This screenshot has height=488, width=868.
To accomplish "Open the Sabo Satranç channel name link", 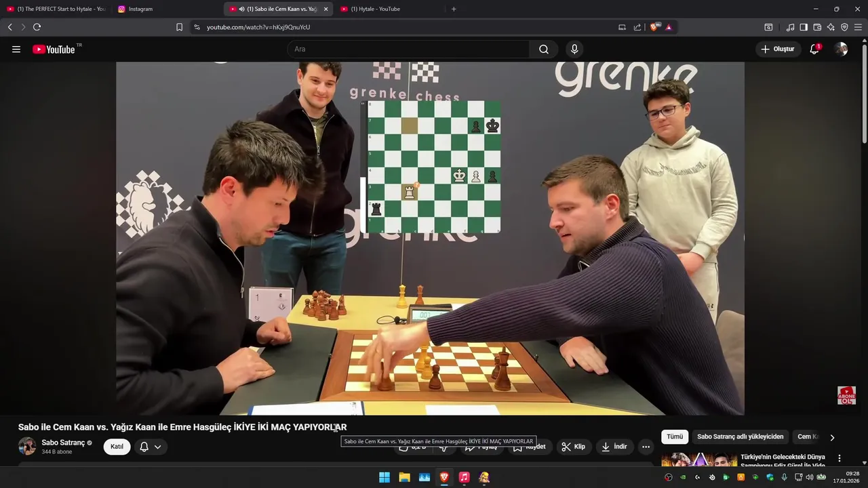I will tap(63, 443).
